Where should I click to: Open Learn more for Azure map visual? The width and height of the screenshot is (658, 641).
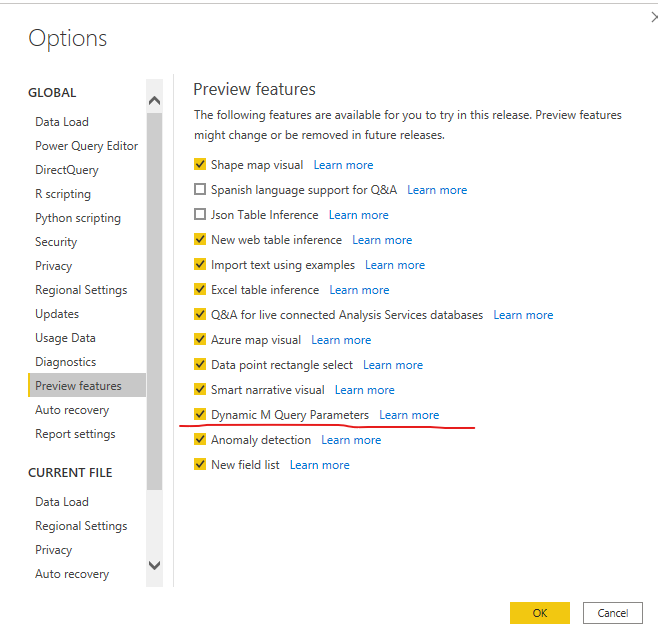coord(341,340)
